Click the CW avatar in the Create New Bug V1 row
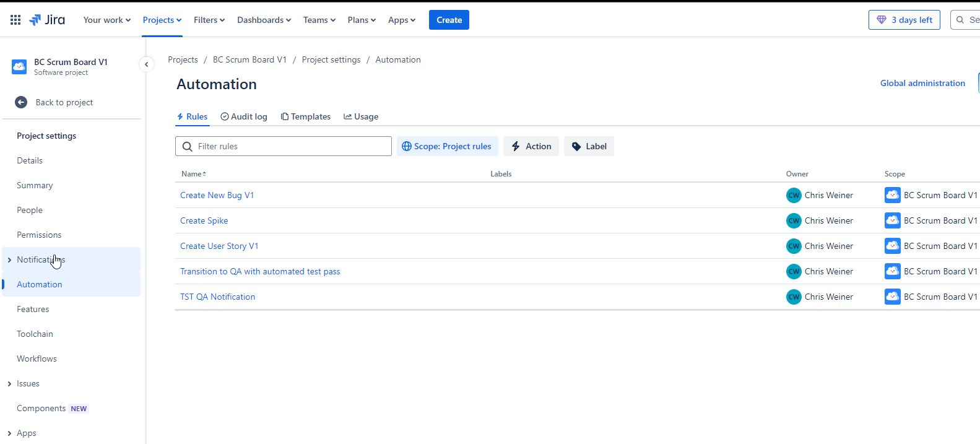 pos(794,195)
